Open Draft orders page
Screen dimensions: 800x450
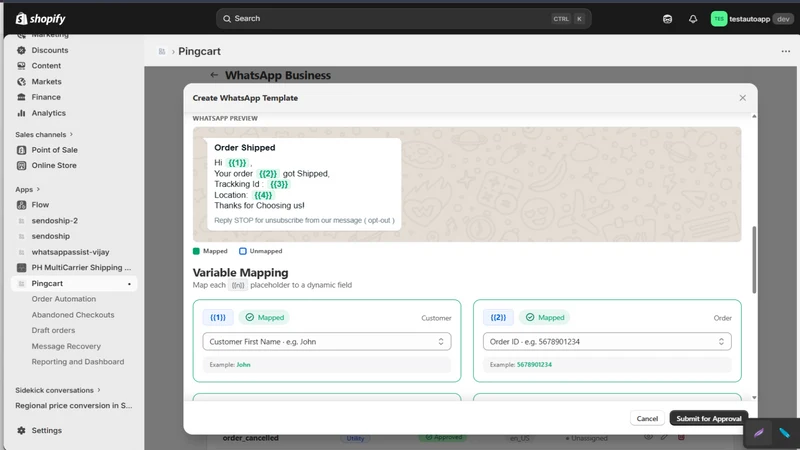pyautogui.click(x=53, y=330)
